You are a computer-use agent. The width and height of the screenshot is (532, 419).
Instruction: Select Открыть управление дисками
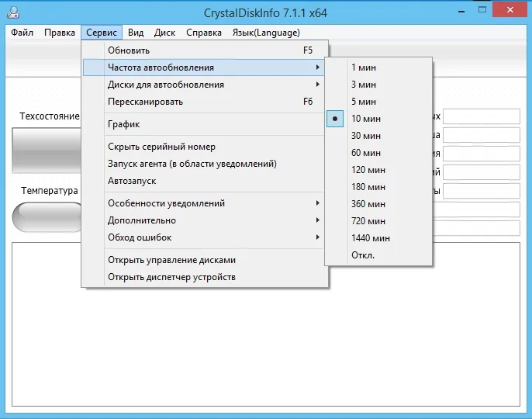[x=205, y=260]
